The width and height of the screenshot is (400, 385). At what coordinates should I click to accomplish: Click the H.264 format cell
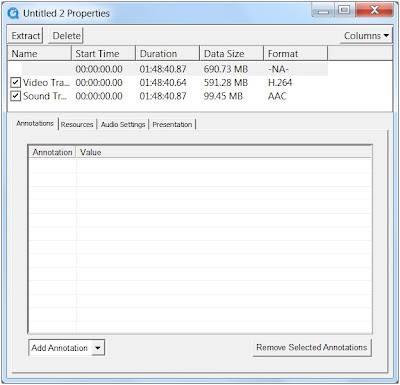(280, 82)
